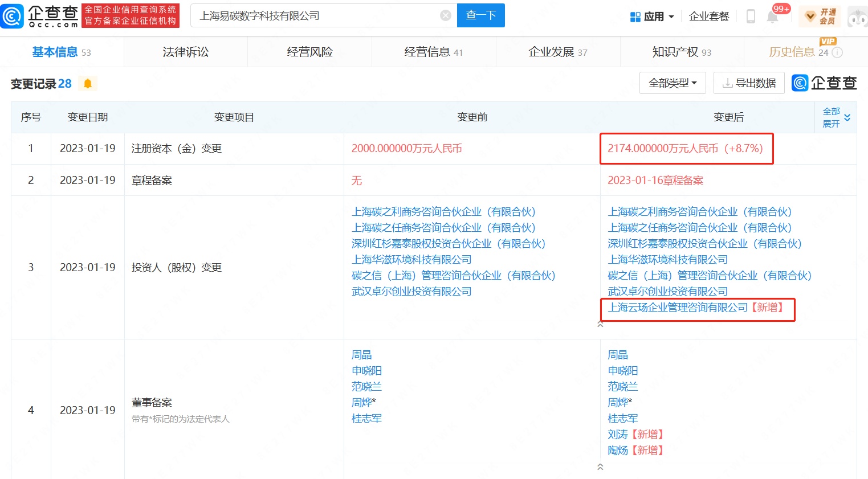Expand all change records

point(836,117)
